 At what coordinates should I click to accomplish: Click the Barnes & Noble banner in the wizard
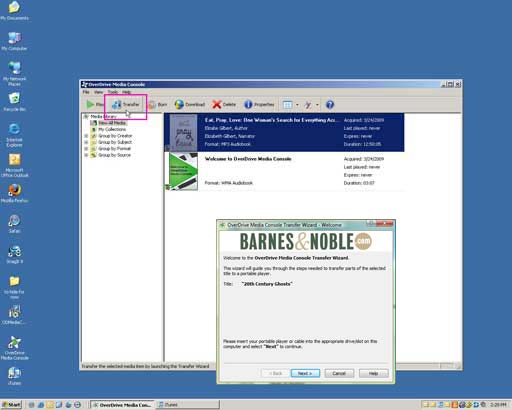click(306, 241)
